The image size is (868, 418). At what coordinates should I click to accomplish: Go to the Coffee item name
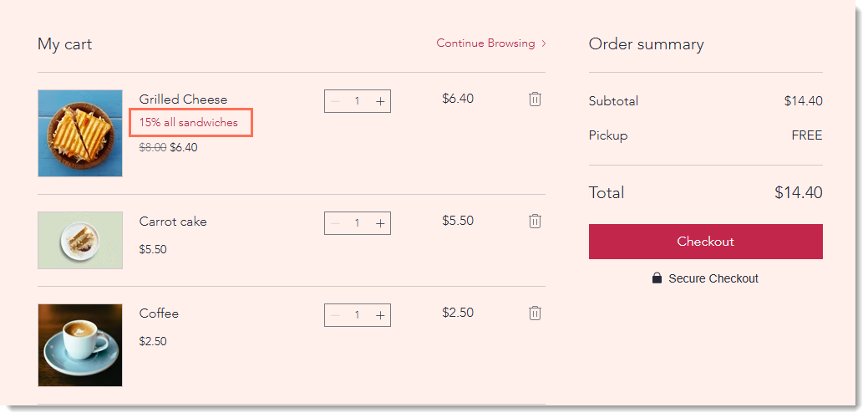pos(159,313)
